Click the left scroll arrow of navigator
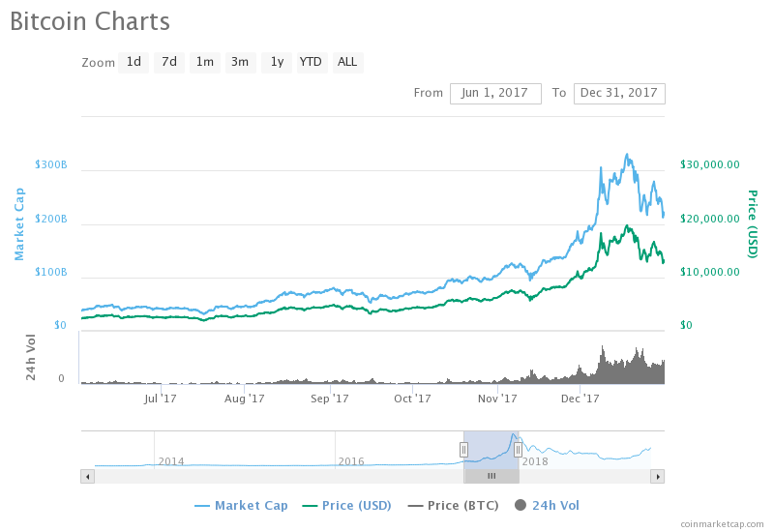Viewport: 774px width, 532px height. coord(88,476)
